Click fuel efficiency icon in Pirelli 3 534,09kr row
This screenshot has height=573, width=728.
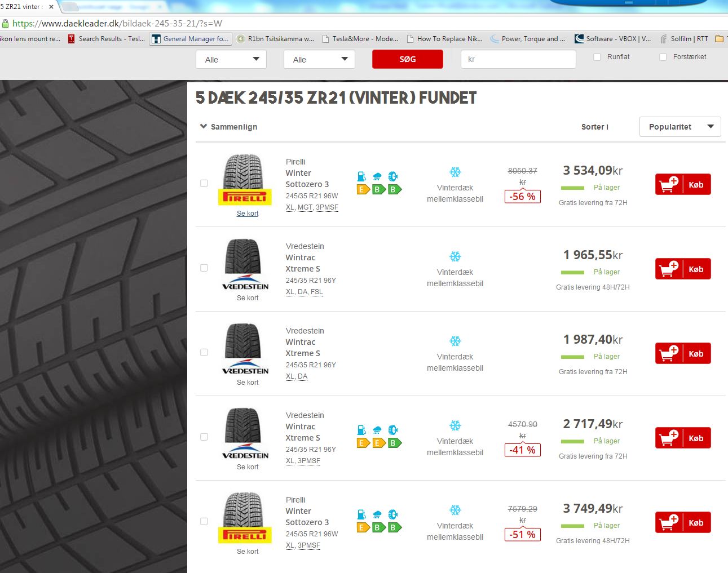(x=361, y=176)
